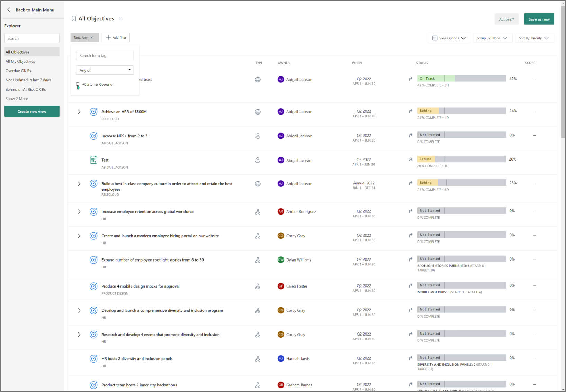Click the person type icon in Increase NPS+ row
This screenshot has width=566, height=392.
tap(258, 136)
